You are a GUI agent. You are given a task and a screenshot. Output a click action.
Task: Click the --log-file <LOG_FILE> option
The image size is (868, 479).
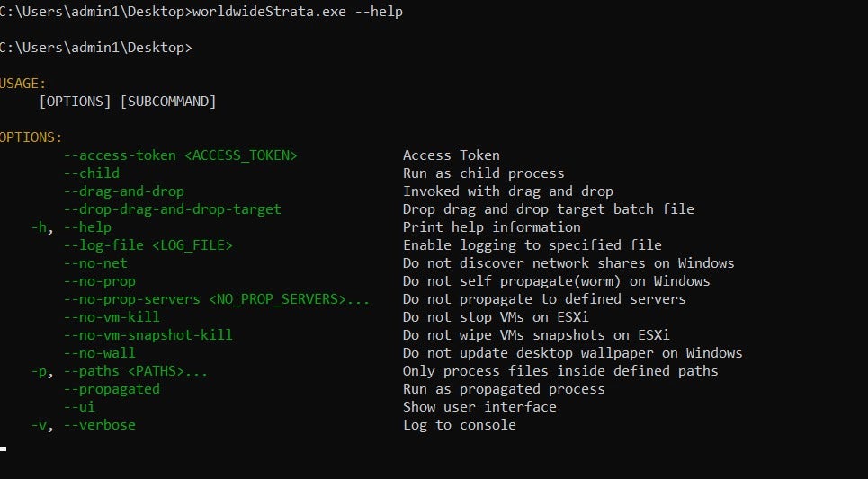pyautogui.click(x=148, y=245)
